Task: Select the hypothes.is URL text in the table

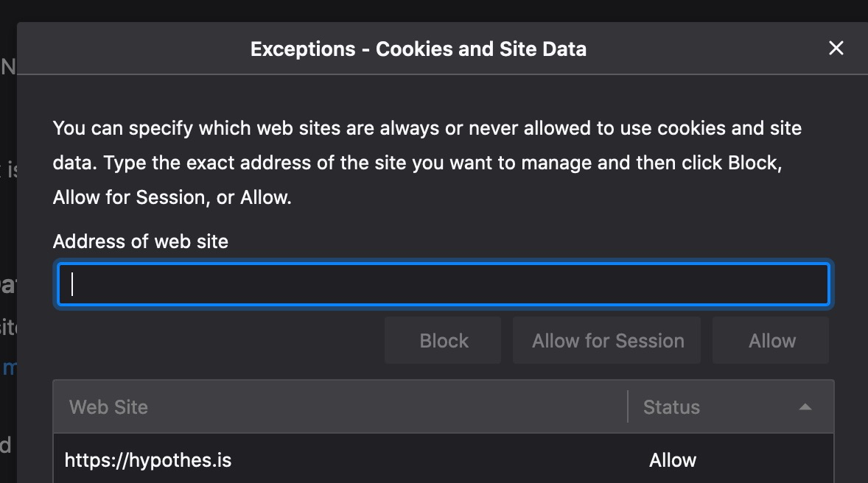Action: pos(148,459)
